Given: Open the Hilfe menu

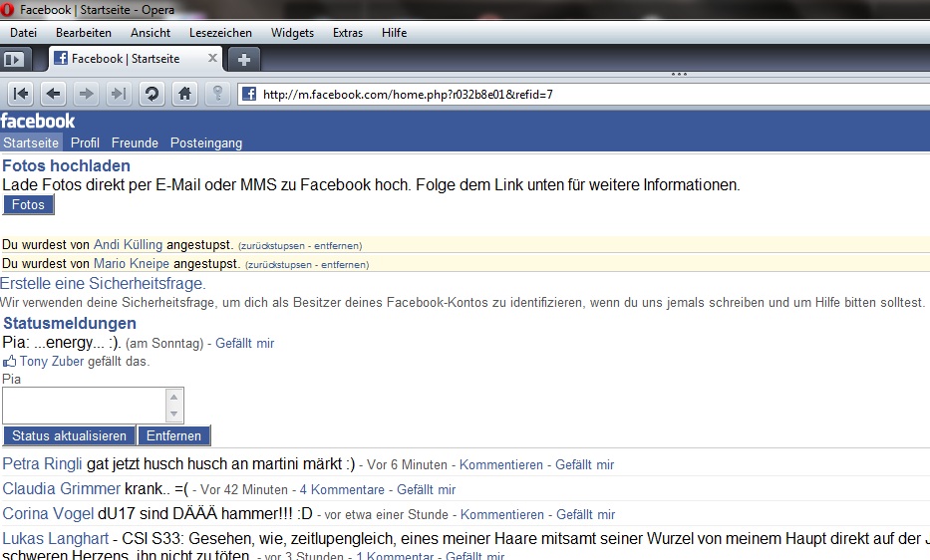Looking at the screenshot, I should click(395, 33).
